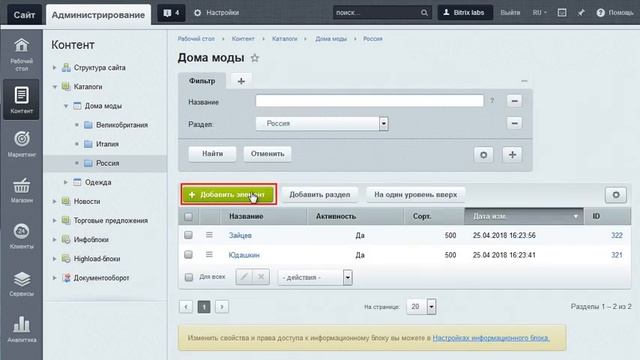Expand the Одежда tree node
640x360 pixels.
[x=66, y=182]
